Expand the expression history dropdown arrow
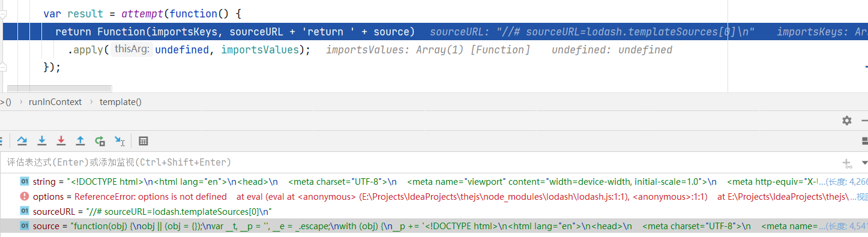This screenshot has width=868, height=237. [x=864, y=163]
